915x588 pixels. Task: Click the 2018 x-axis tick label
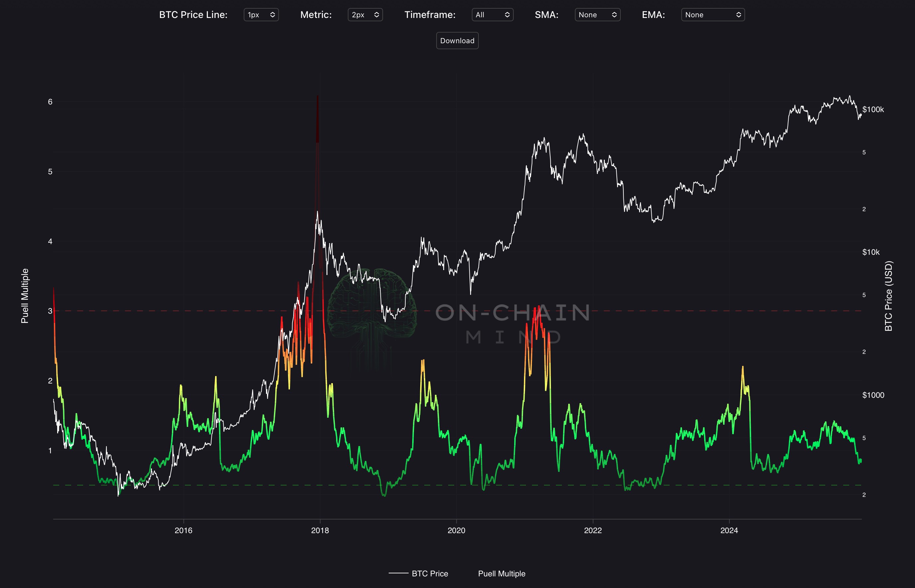click(320, 530)
